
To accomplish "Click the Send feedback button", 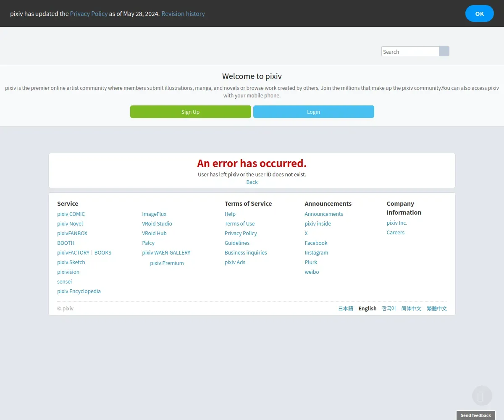I will tap(476, 415).
